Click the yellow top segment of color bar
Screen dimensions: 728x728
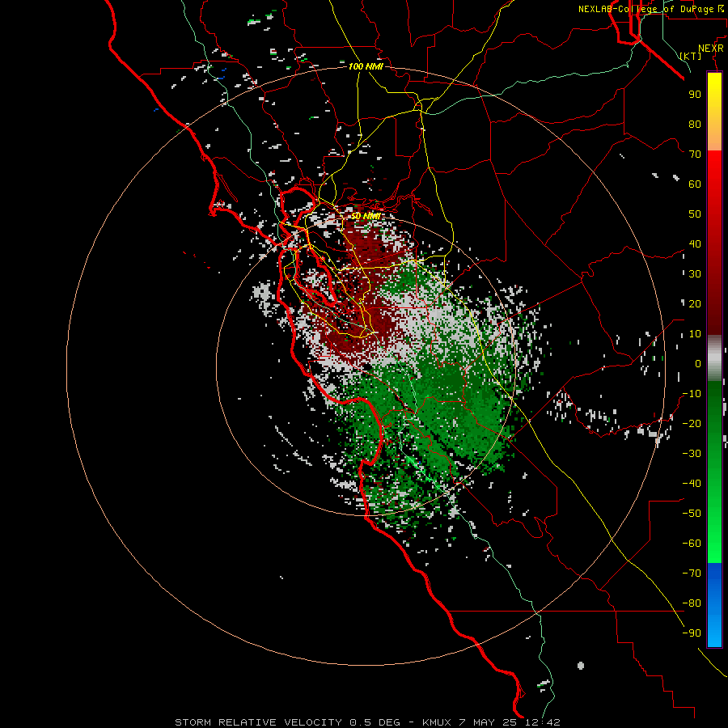point(714,112)
